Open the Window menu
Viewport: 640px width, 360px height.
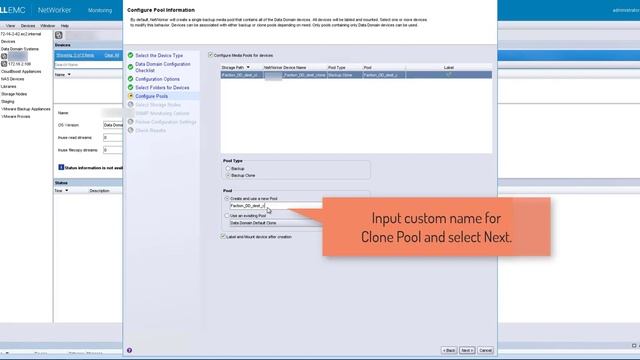tap(47, 26)
